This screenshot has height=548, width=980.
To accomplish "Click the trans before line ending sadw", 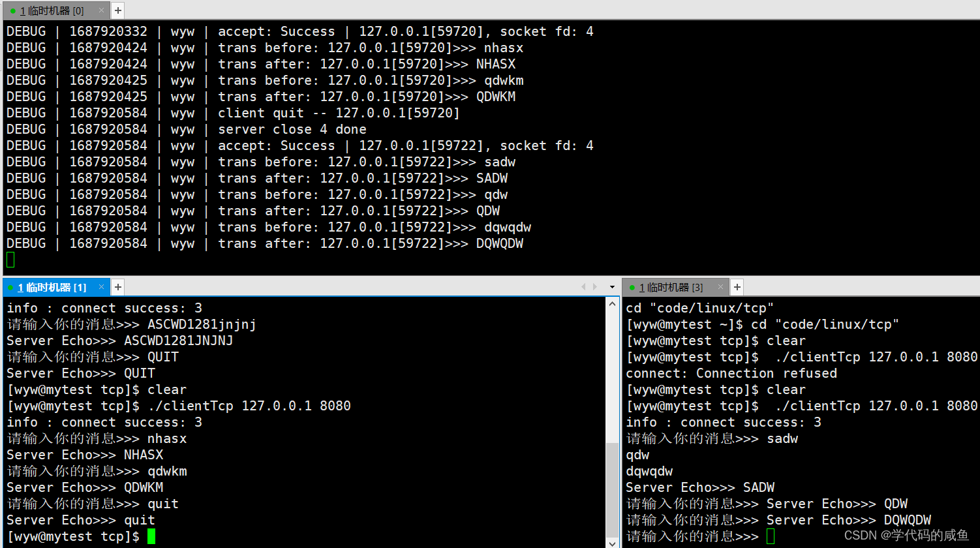I will pos(261,162).
